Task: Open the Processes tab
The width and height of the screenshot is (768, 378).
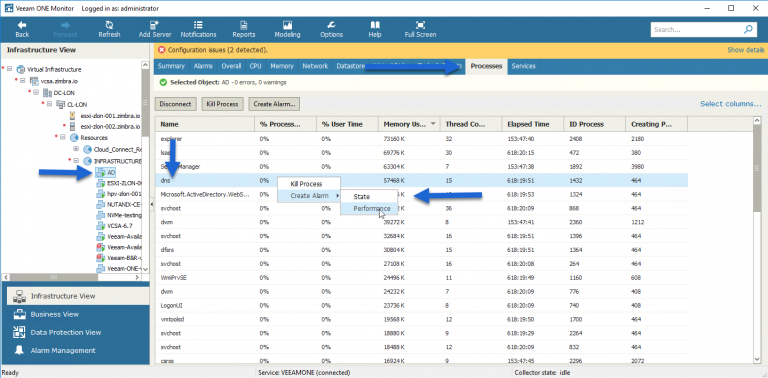Action: tap(486, 66)
